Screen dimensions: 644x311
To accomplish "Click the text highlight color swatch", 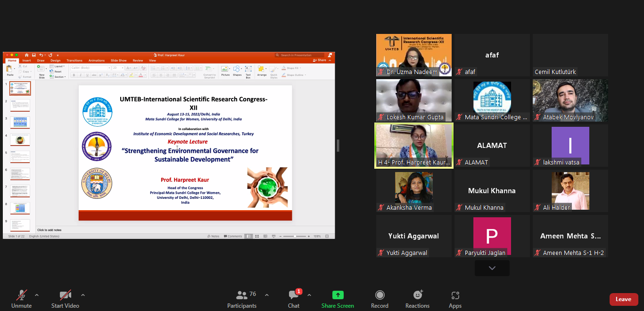I will pos(132,75).
